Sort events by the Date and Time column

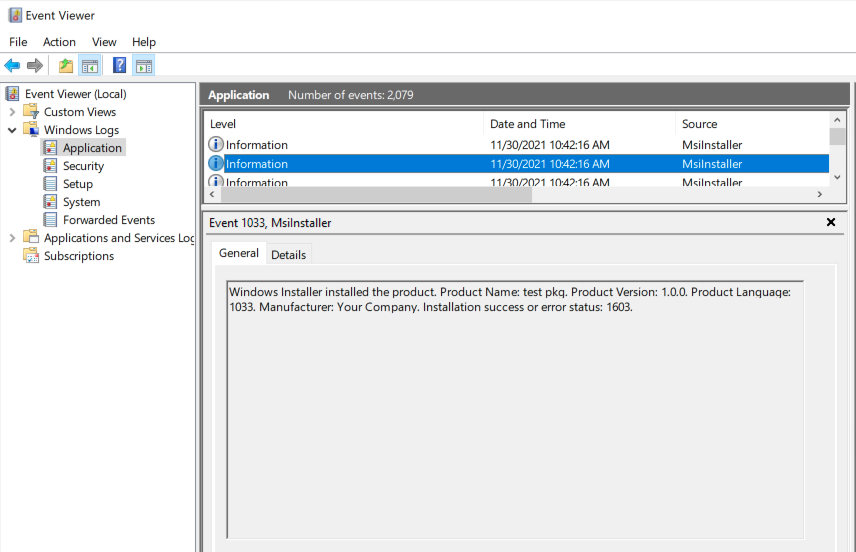(x=527, y=124)
